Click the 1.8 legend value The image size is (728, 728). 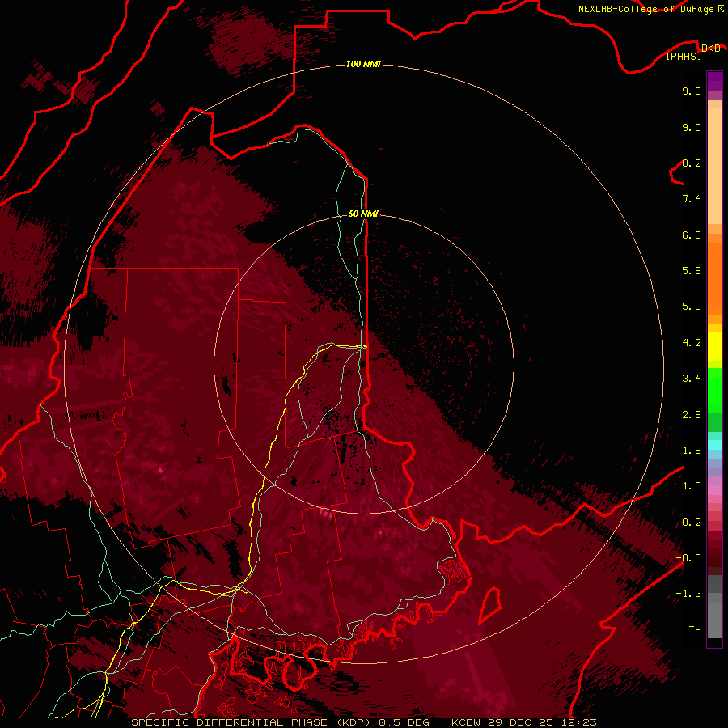(x=692, y=451)
